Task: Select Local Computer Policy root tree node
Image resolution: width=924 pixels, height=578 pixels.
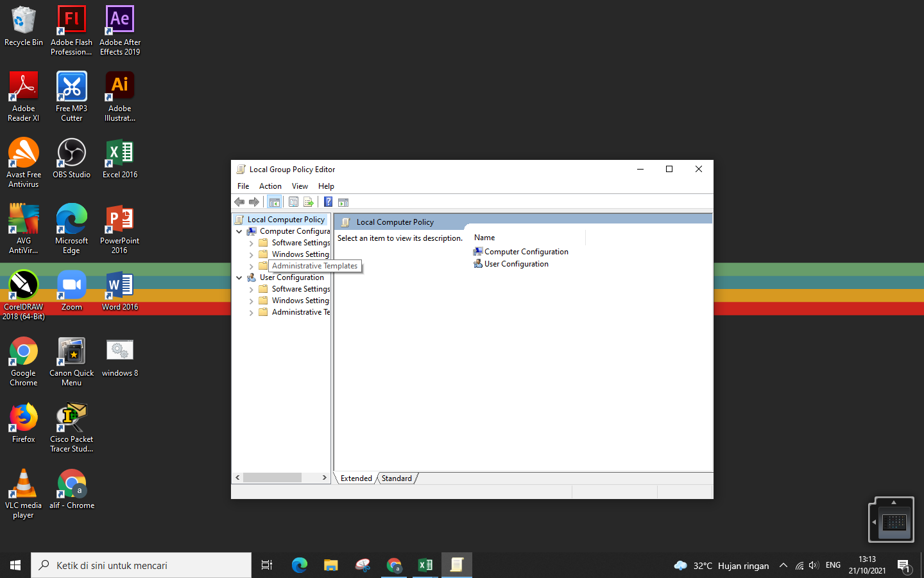Action: tap(286, 220)
